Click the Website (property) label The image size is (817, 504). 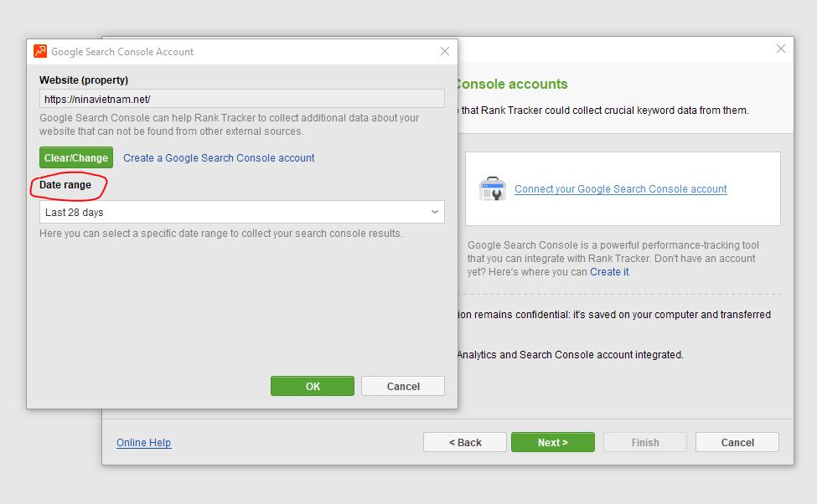click(x=84, y=80)
